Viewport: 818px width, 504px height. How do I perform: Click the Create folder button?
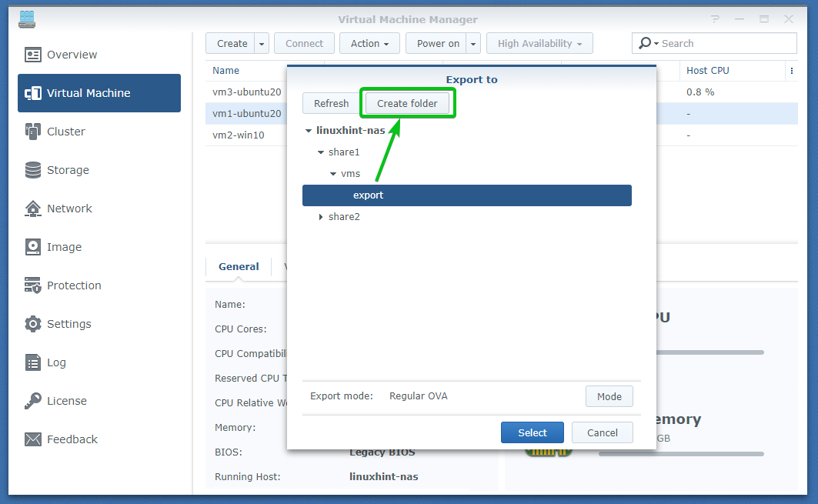click(407, 103)
